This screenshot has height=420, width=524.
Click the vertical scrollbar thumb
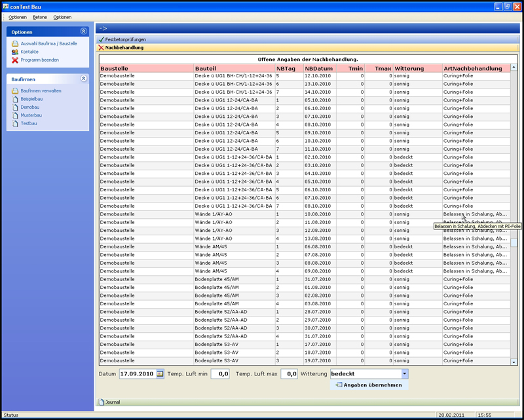(x=514, y=242)
